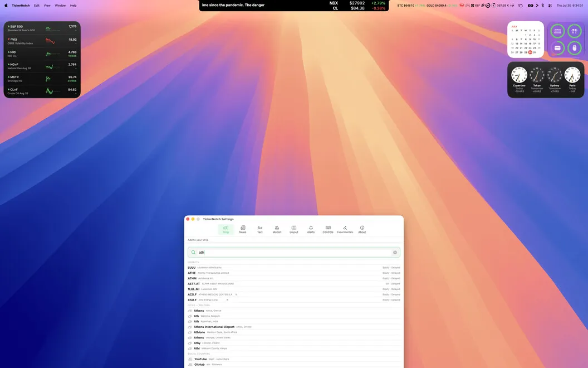
Task: Select the ATHM Autohome Inc. result
Action: [294, 278]
